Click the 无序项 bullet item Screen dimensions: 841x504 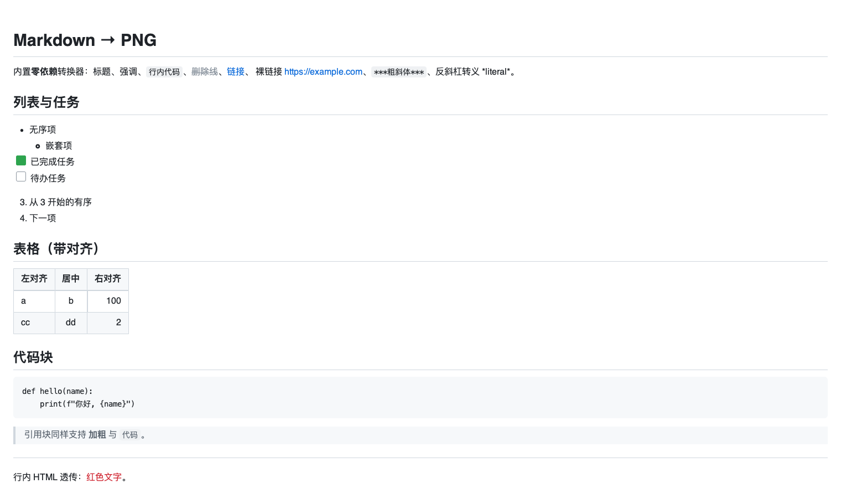(x=43, y=129)
